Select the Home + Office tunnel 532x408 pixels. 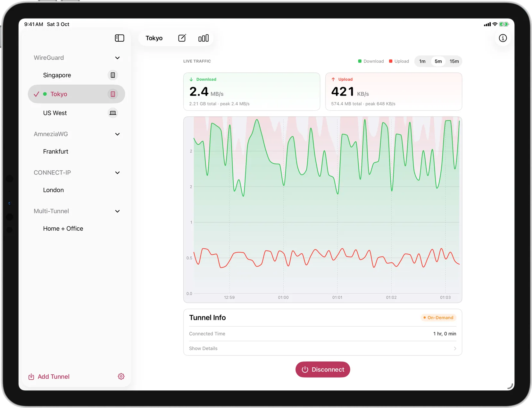(76, 228)
